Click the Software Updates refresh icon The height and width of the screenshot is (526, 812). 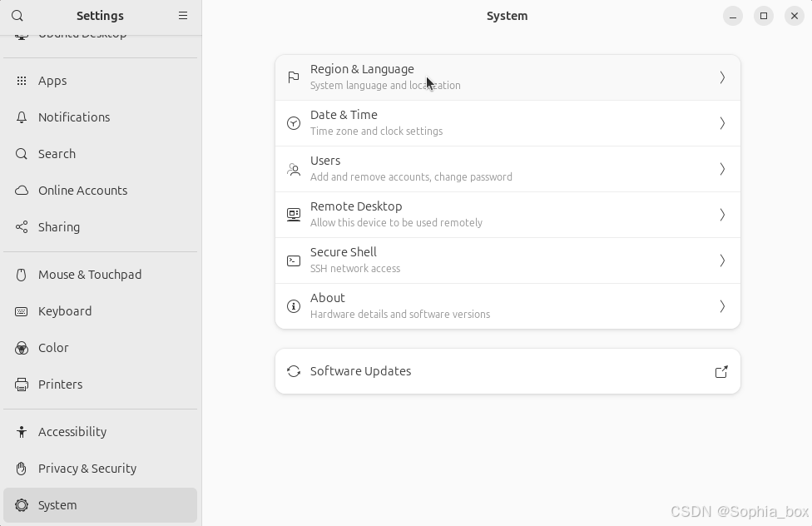click(294, 371)
